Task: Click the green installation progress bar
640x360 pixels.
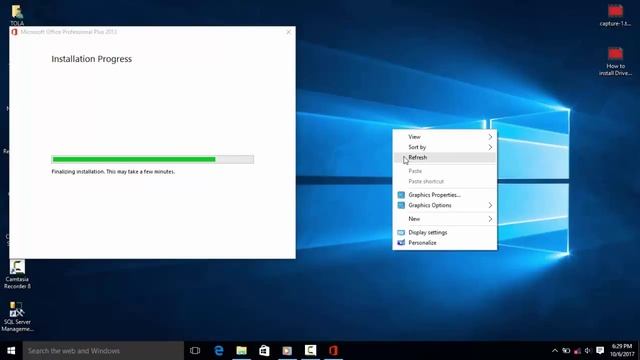Action: pos(153,159)
